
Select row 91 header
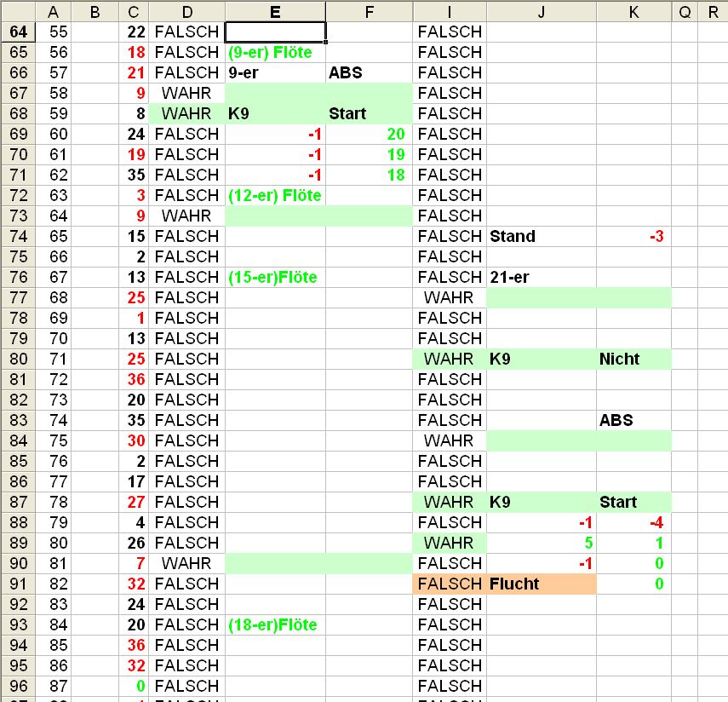tap(18, 584)
